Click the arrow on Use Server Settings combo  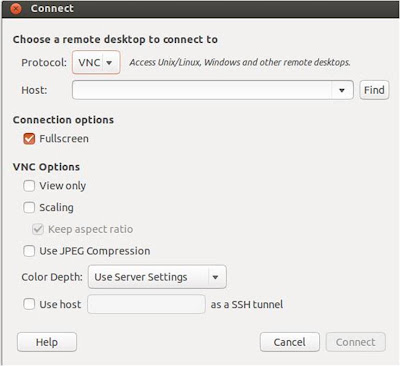point(216,277)
